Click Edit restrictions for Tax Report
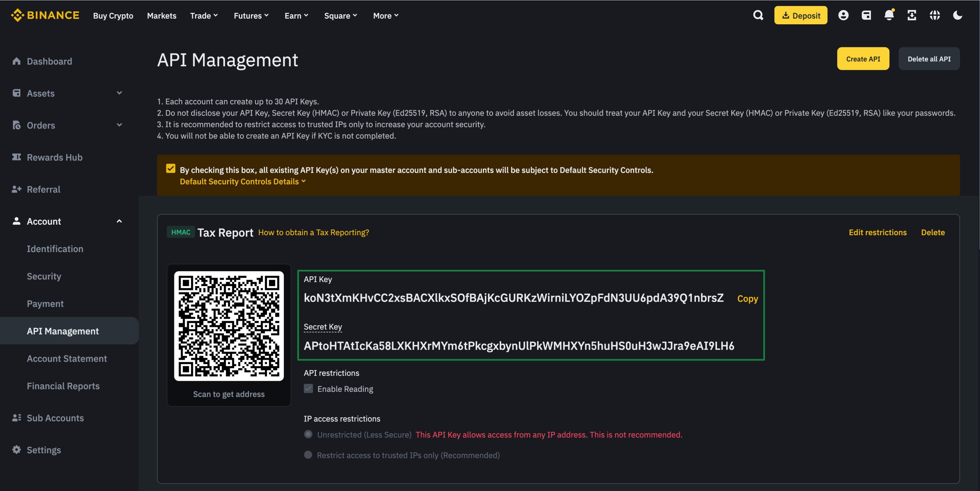 pos(877,232)
